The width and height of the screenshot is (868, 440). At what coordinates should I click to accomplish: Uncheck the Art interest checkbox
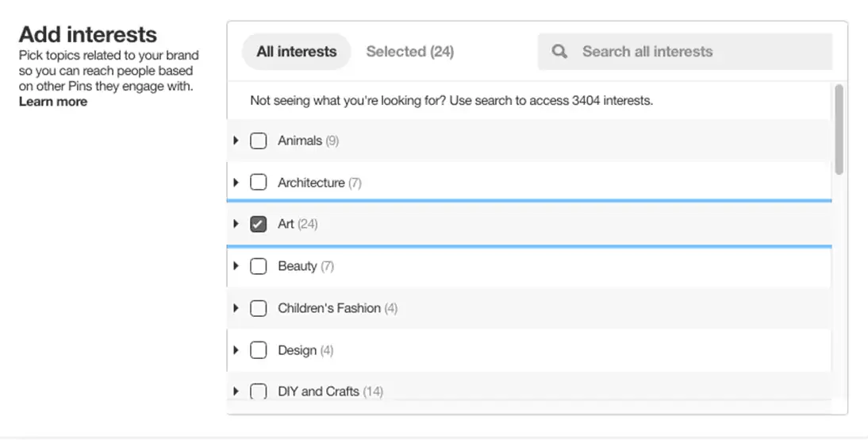(x=258, y=224)
